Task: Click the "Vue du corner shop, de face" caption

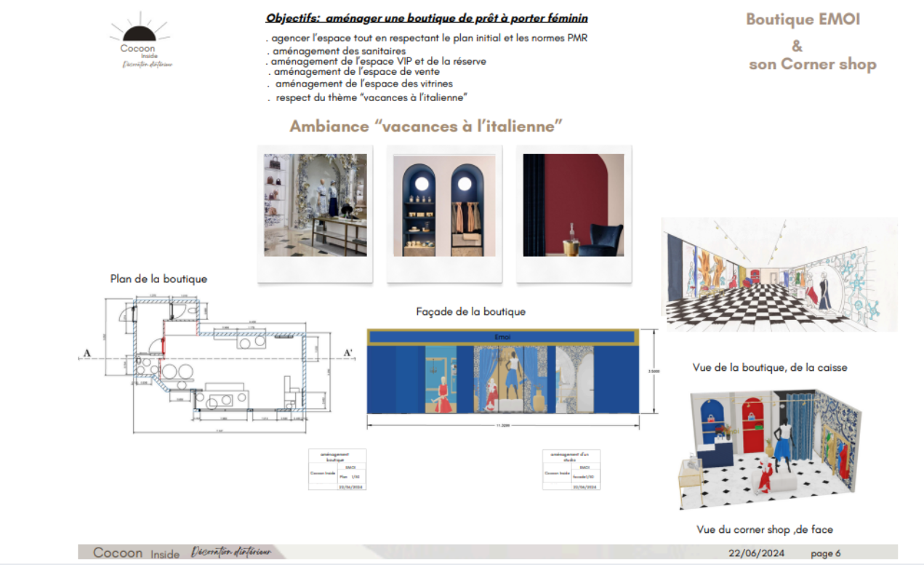Action: click(764, 529)
